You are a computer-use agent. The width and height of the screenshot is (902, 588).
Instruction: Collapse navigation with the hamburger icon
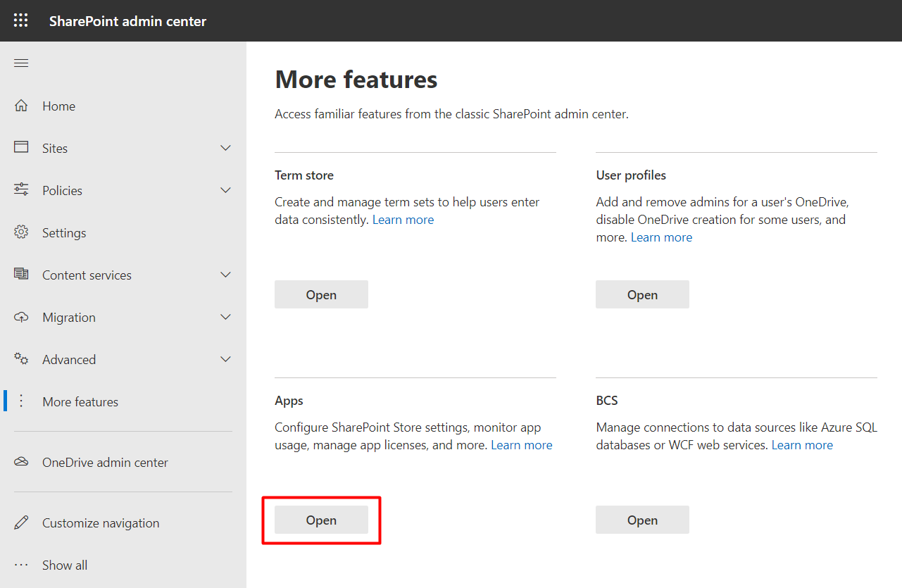pyautogui.click(x=21, y=63)
